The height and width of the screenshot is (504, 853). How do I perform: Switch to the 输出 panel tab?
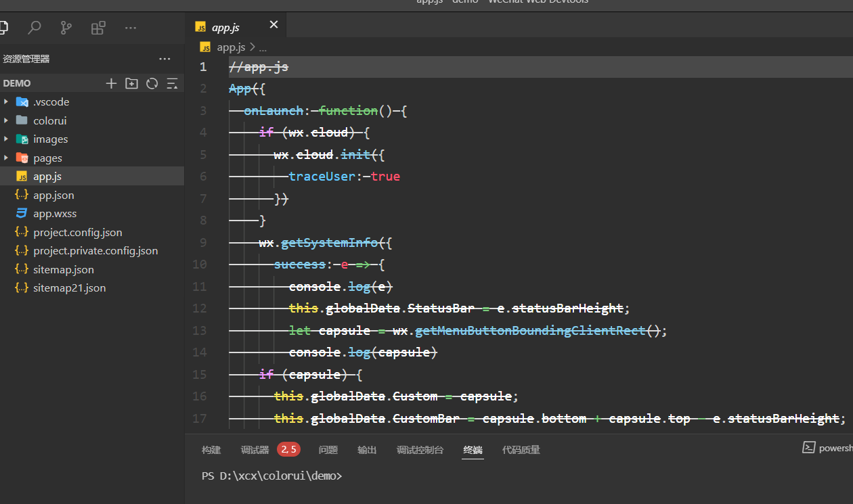(x=367, y=450)
